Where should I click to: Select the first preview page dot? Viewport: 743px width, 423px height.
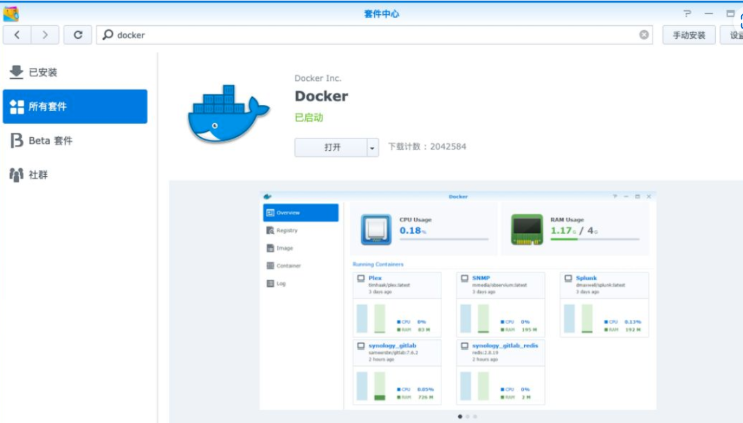(x=460, y=417)
